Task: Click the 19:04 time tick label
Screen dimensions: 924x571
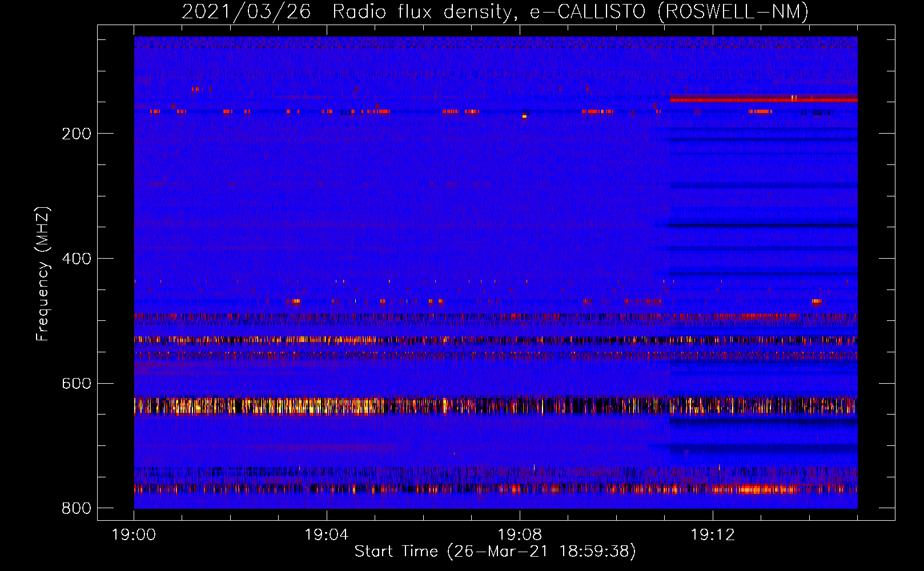Action: click(327, 535)
